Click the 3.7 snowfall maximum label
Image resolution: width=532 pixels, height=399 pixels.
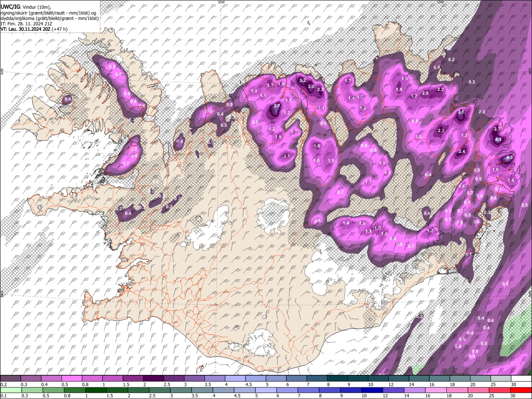(x=277, y=106)
